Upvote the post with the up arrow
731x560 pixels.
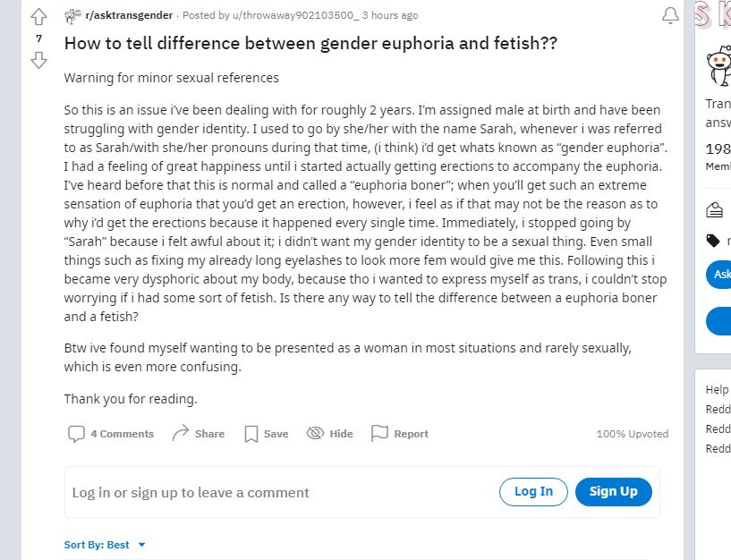(x=38, y=17)
